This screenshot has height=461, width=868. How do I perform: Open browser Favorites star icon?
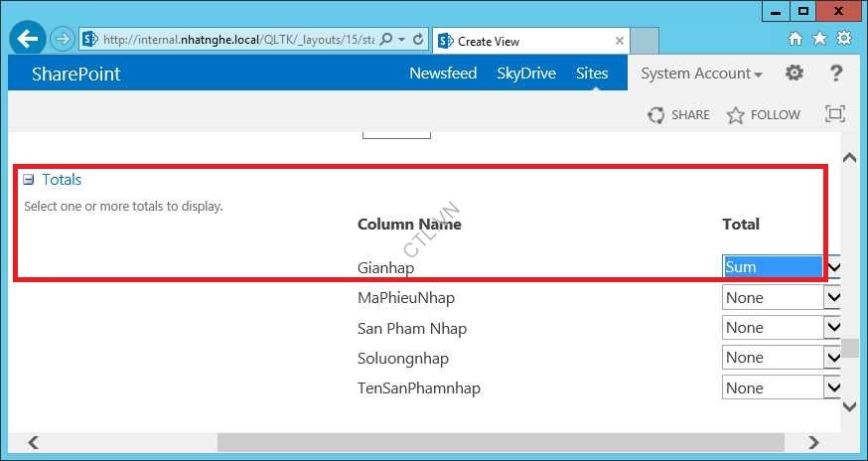pyautogui.click(x=819, y=38)
